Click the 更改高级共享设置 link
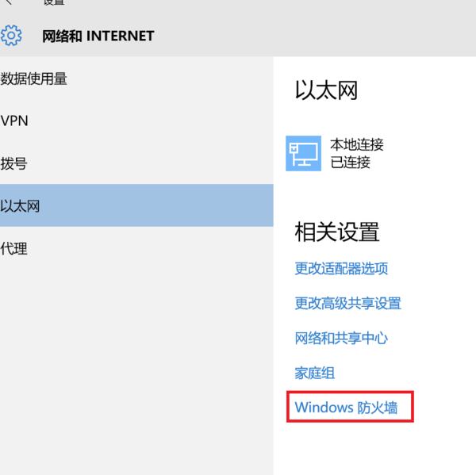This screenshot has height=475, width=476. (347, 303)
